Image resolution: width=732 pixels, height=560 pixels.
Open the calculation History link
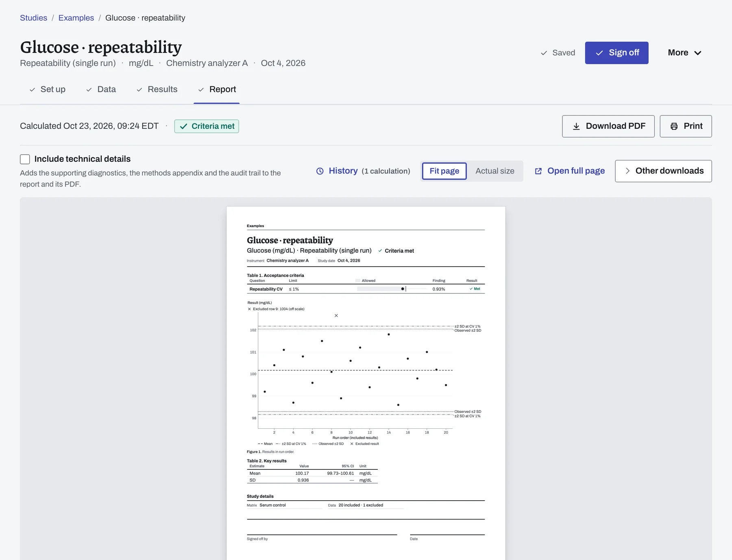pyautogui.click(x=363, y=171)
